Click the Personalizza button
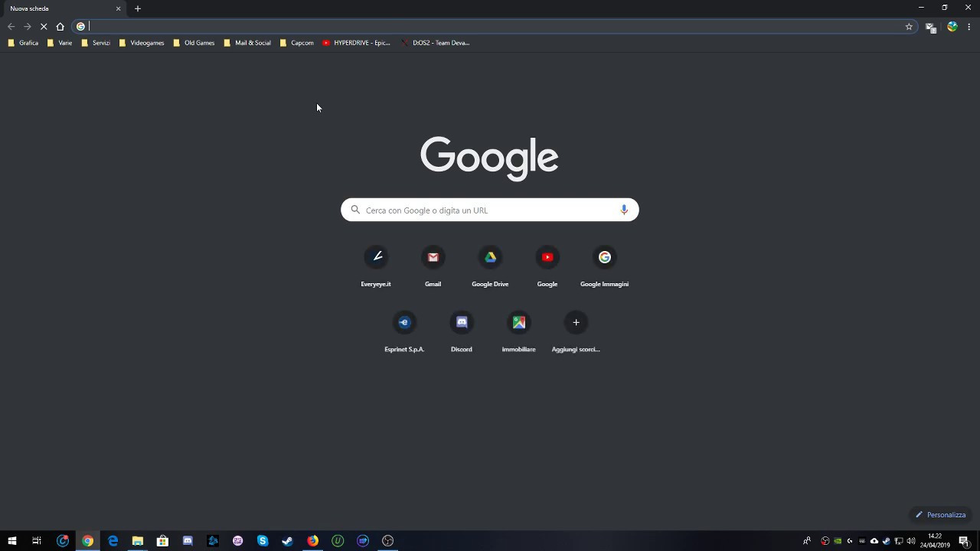Viewport: 980px width, 551px height. pyautogui.click(x=940, y=514)
